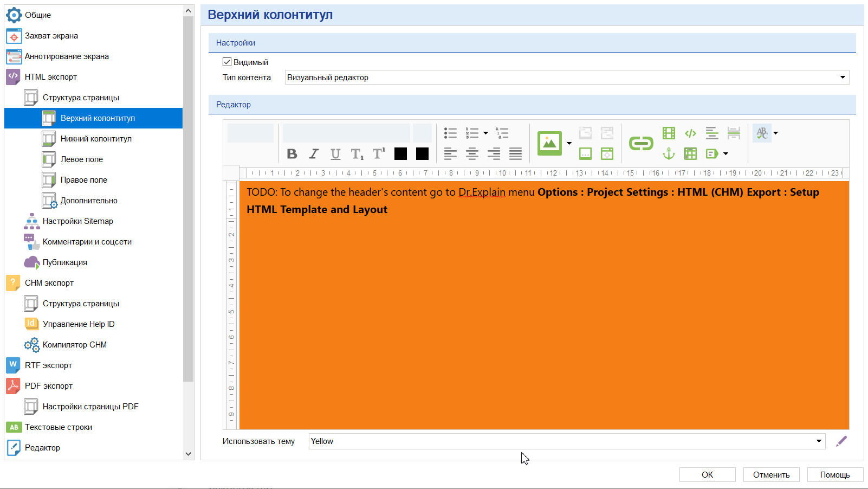Toggle italic formatting
This screenshot has width=868, height=489.
314,154
